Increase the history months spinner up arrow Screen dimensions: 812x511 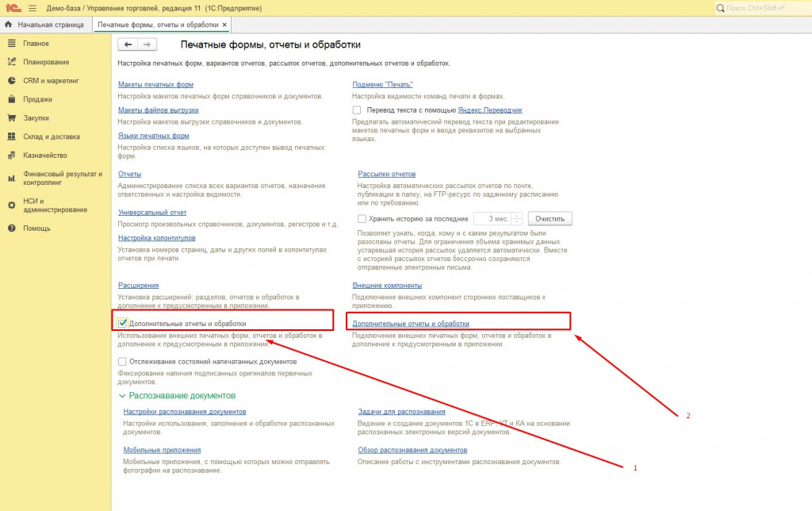pyautogui.click(x=517, y=216)
